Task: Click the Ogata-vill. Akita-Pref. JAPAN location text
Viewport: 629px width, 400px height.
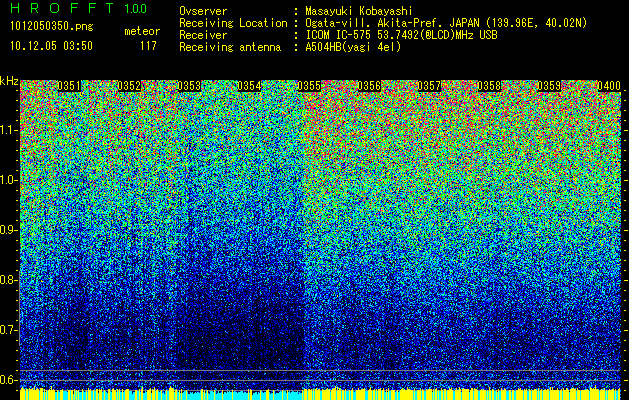Action: (x=446, y=23)
